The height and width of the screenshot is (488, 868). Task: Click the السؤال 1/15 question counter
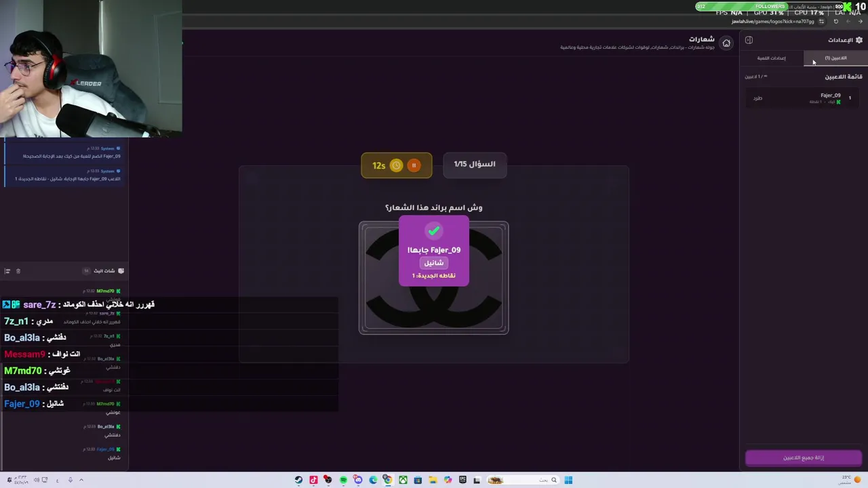pos(475,164)
